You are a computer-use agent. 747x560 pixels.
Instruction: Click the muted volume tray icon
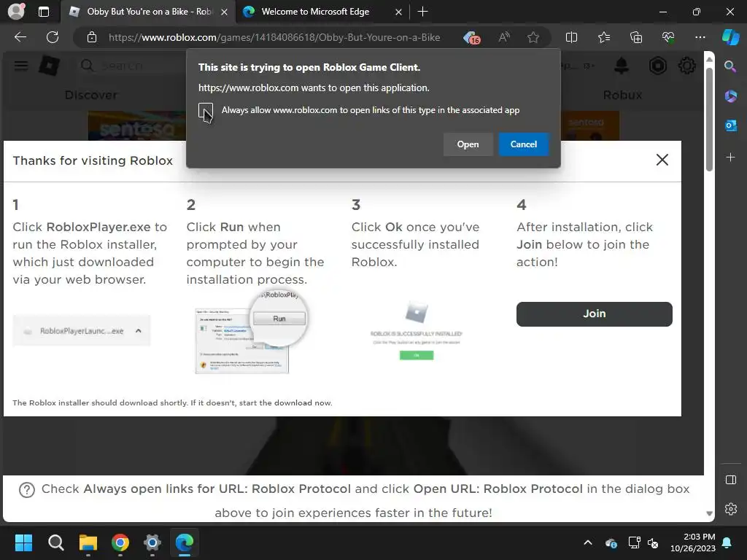coord(653,542)
